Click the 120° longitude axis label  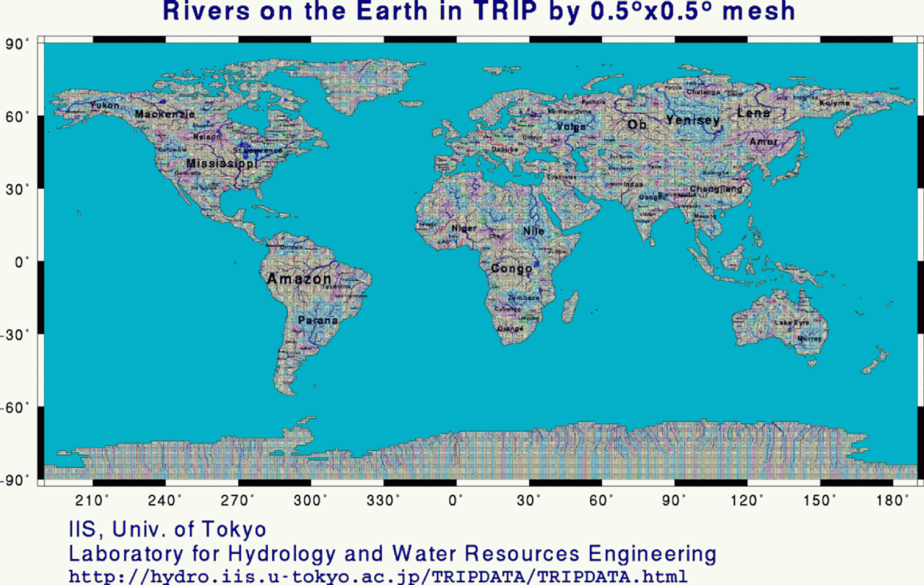click(748, 500)
